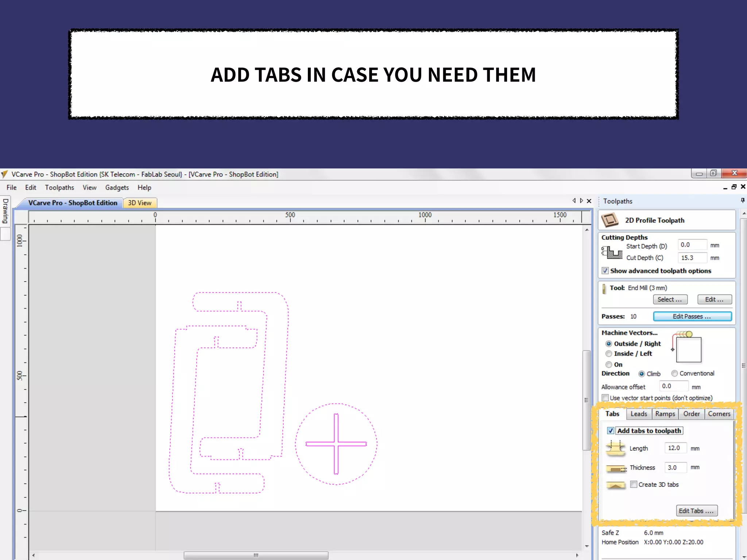Click the End Mill tool icon
The height and width of the screenshot is (560, 747).
point(604,289)
